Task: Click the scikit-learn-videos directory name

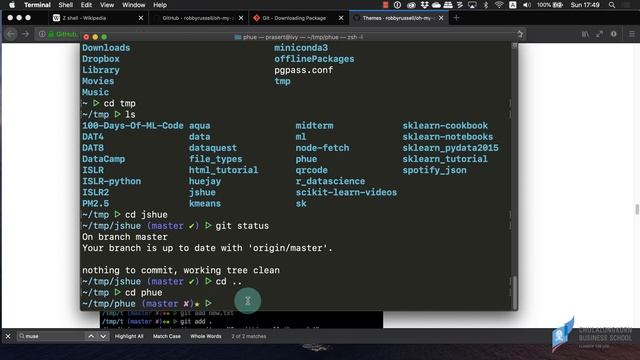Action: pyautogui.click(x=346, y=192)
